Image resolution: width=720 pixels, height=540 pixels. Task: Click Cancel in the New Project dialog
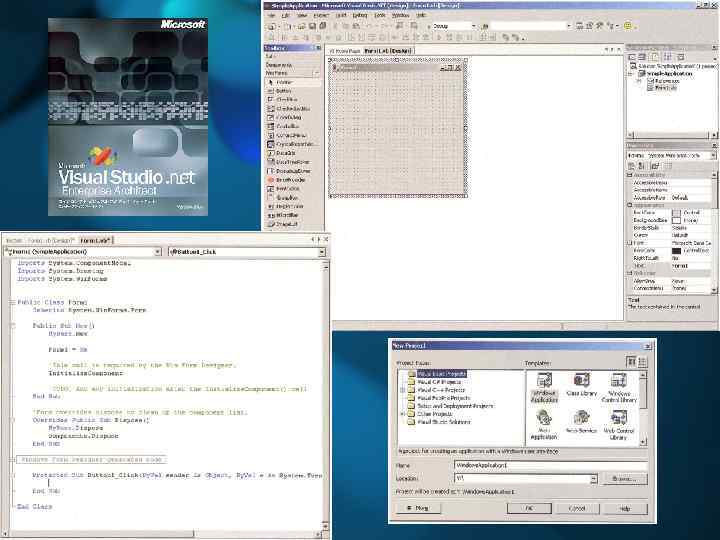[x=577, y=508]
